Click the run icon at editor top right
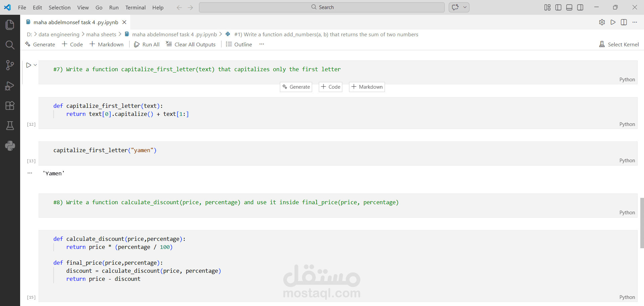The width and height of the screenshot is (644, 306). (x=613, y=22)
